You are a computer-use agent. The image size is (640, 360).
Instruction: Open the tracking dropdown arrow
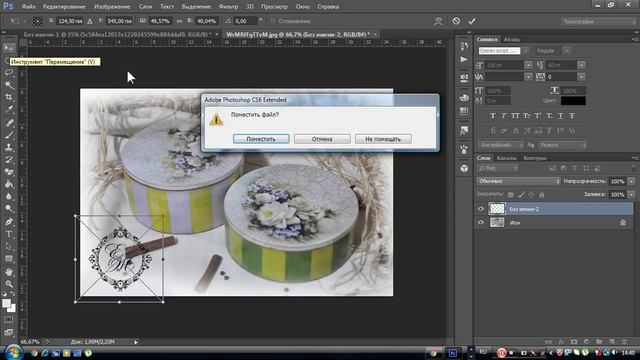582,77
